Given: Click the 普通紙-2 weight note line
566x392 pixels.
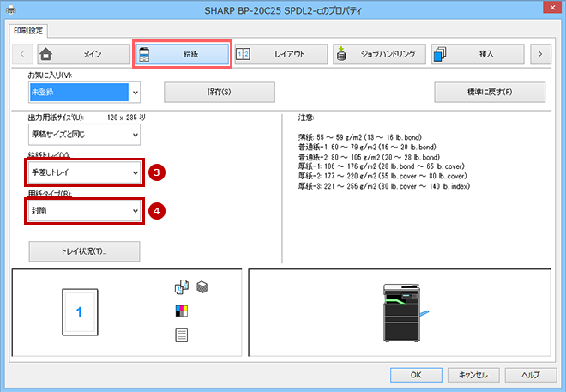Looking at the screenshot, I should pos(369,157).
